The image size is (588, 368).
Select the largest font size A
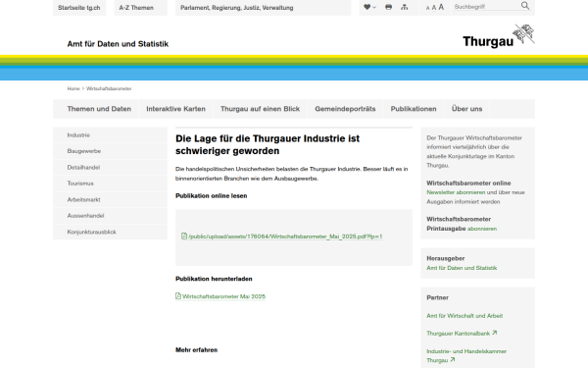click(x=441, y=7)
